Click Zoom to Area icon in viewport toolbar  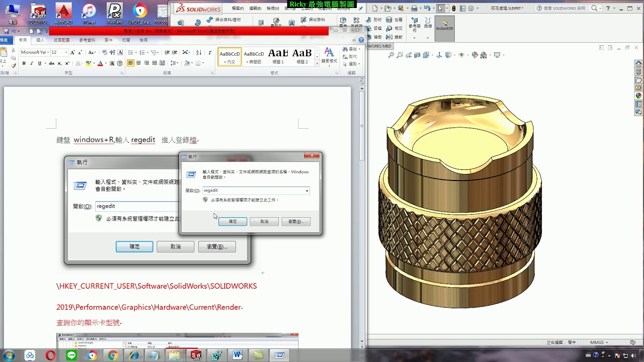[399, 55]
